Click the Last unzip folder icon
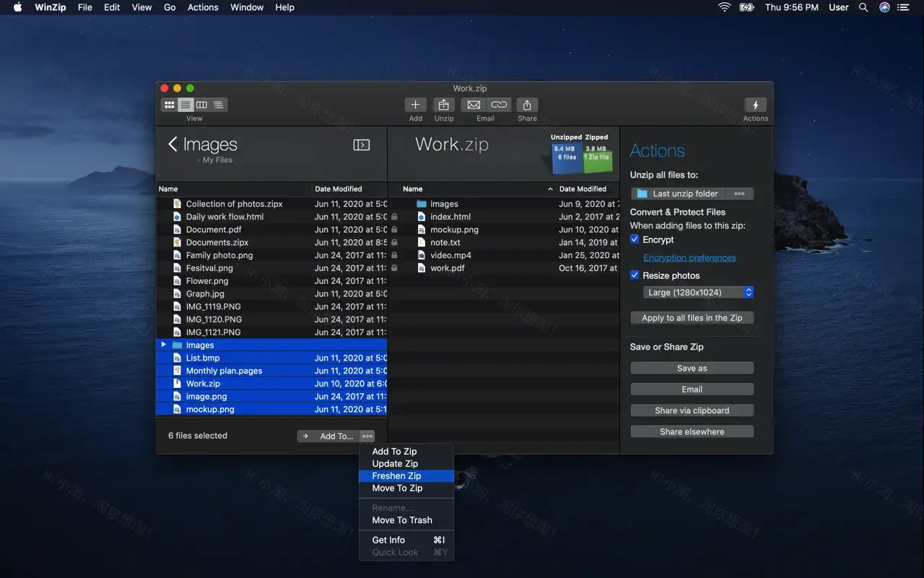This screenshot has height=578, width=924. (642, 193)
